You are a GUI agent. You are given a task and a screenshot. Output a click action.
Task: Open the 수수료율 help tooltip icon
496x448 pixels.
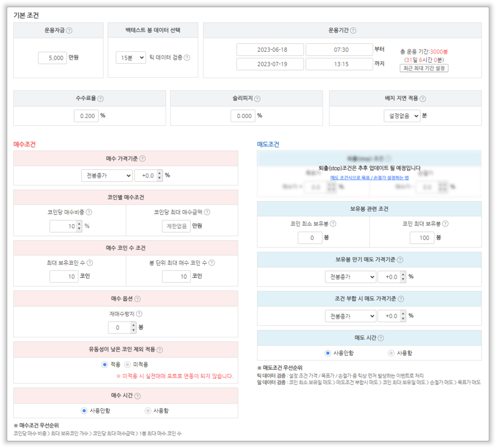(x=101, y=99)
